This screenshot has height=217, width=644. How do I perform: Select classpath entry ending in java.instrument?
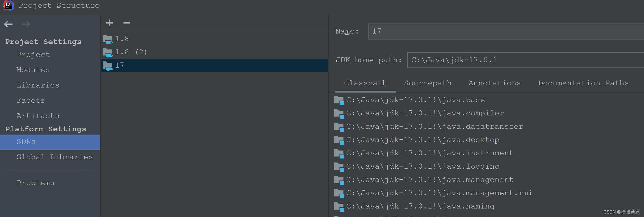pos(430,153)
